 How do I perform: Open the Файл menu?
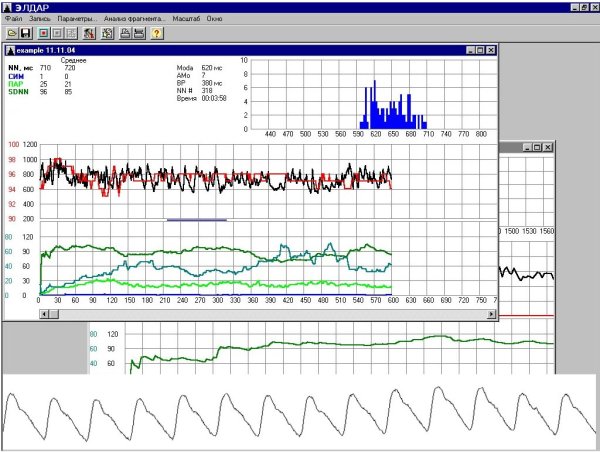[13, 18]
